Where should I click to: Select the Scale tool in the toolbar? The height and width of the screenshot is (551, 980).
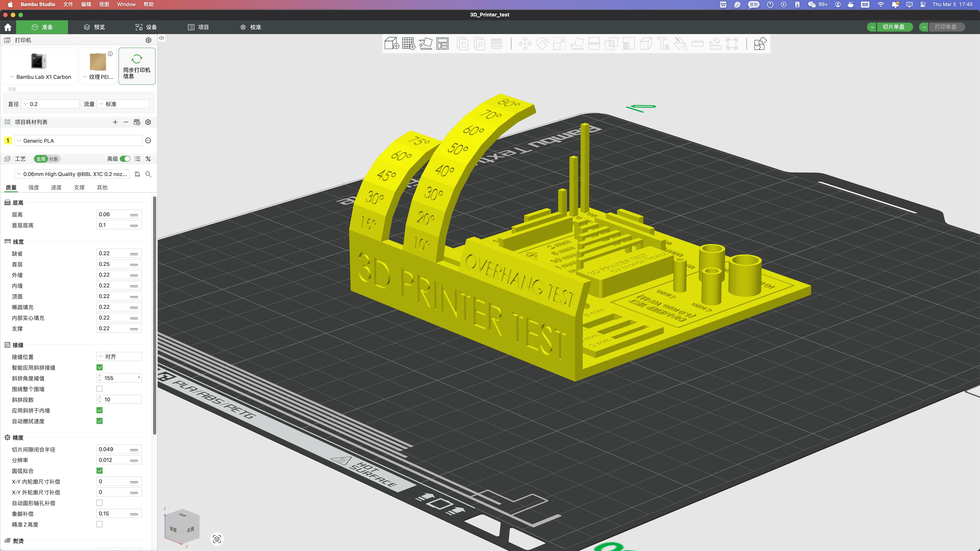[x=559, y=43]
